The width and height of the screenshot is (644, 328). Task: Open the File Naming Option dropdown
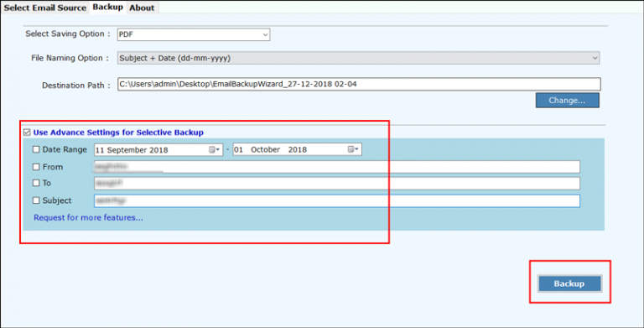358,58
